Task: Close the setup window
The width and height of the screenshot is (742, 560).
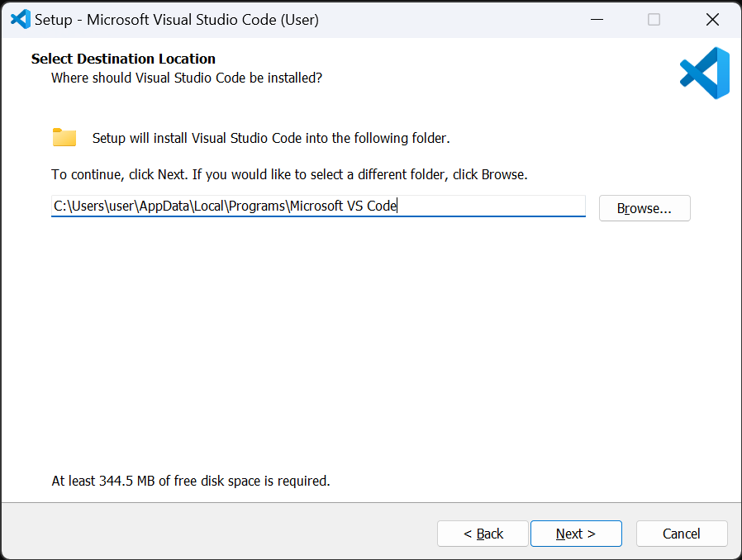Action: 712,19
